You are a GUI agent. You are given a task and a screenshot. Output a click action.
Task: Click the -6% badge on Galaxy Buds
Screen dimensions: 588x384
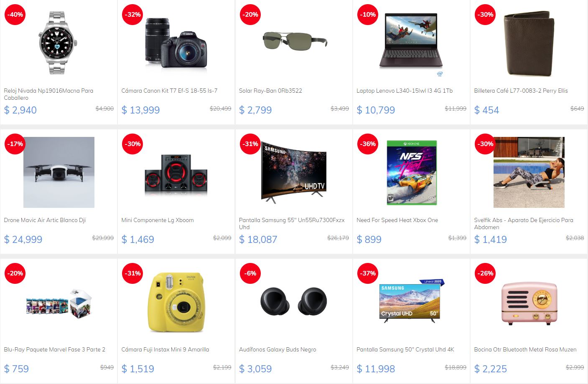[250, 273]
